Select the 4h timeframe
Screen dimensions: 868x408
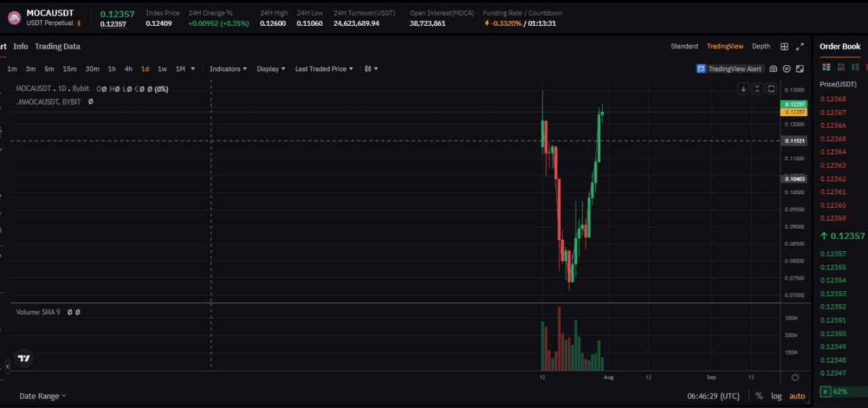point(128,69)
